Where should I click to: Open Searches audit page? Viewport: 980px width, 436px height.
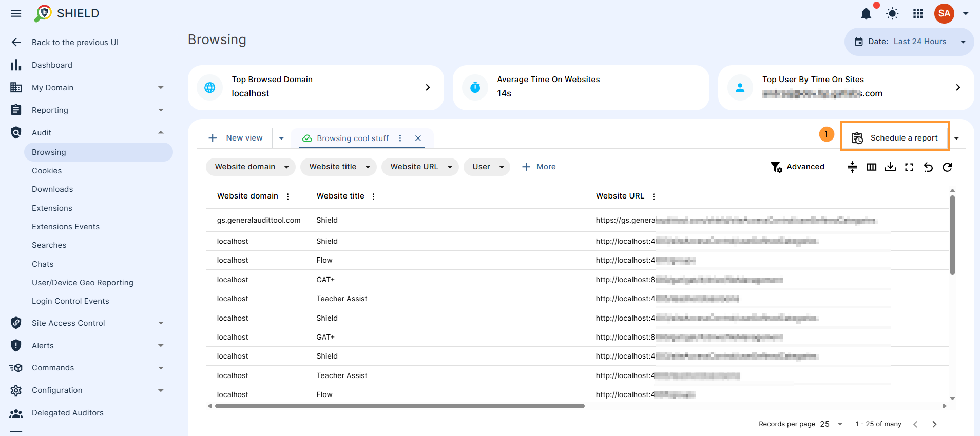49,245
